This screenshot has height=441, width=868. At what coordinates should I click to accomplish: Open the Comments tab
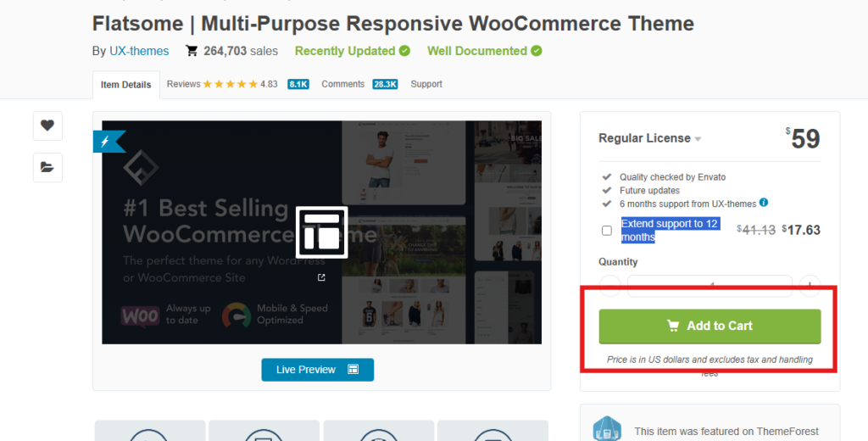(x=342, y=84)
